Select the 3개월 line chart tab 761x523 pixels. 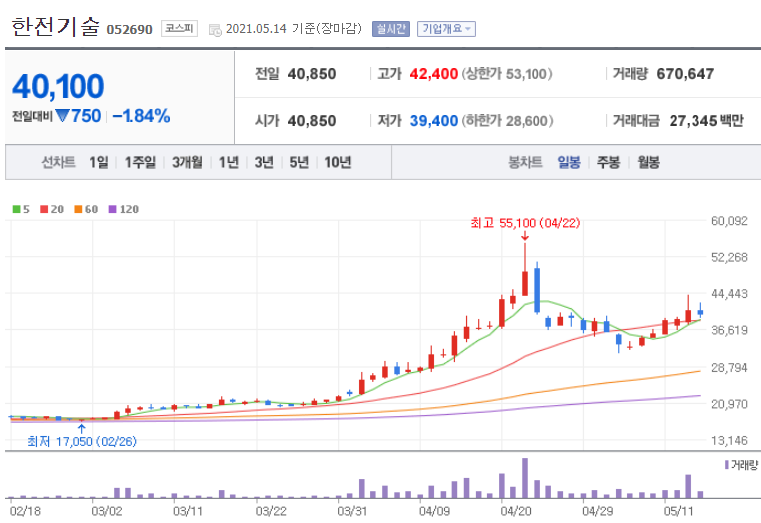coord(187,162)
